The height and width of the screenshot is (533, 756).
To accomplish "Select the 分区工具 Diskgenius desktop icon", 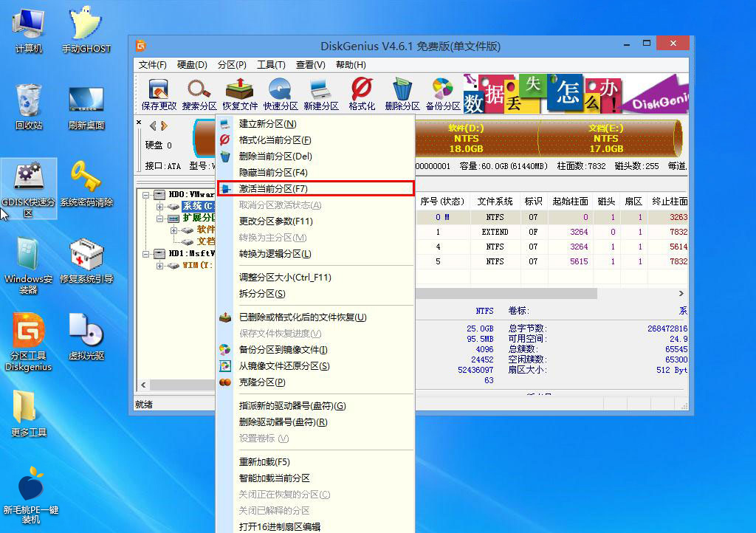I will click(x=29, y=342).
